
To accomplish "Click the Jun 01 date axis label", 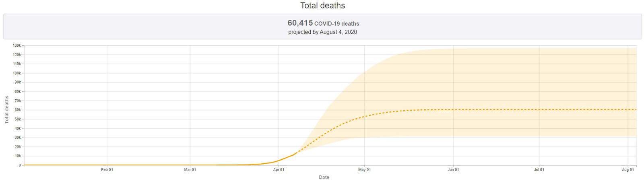I will coord(453,170).
